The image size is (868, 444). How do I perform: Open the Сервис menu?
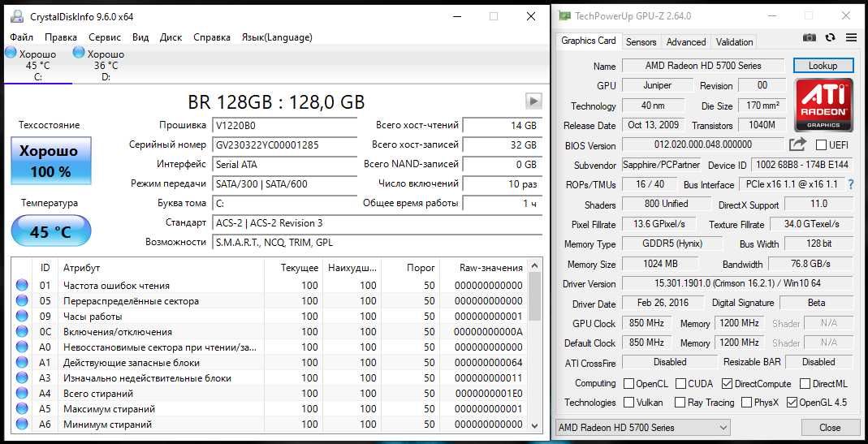coord(105,37)
